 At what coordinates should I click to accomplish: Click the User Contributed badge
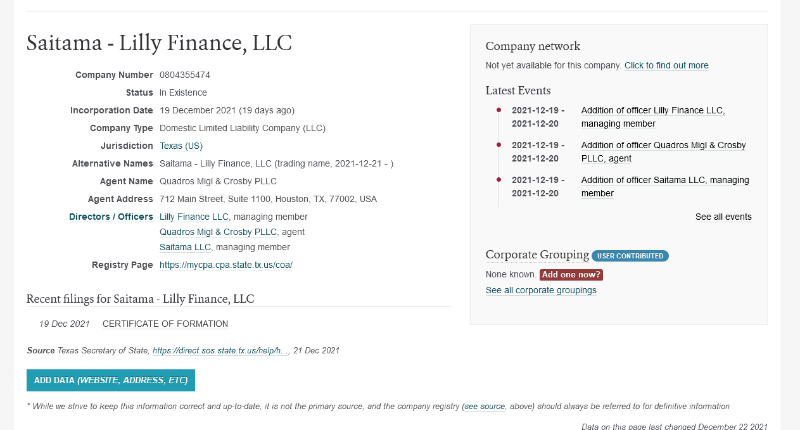pyautogui.click(x=630, y=256)
